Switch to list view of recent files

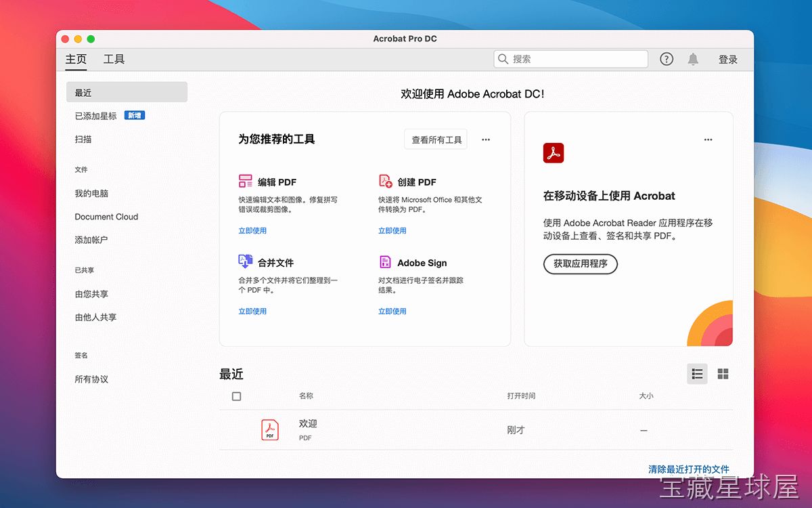click(697, 374)
